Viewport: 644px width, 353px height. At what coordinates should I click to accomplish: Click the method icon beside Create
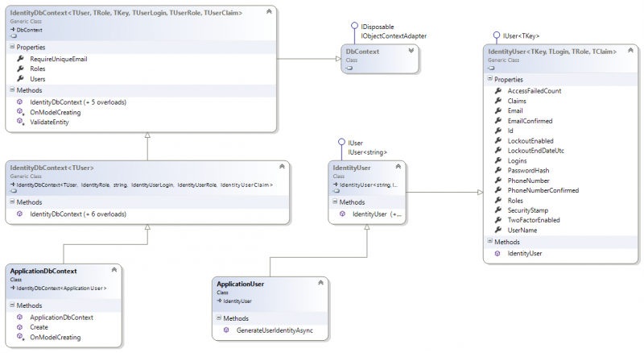[x=19, y=326]
